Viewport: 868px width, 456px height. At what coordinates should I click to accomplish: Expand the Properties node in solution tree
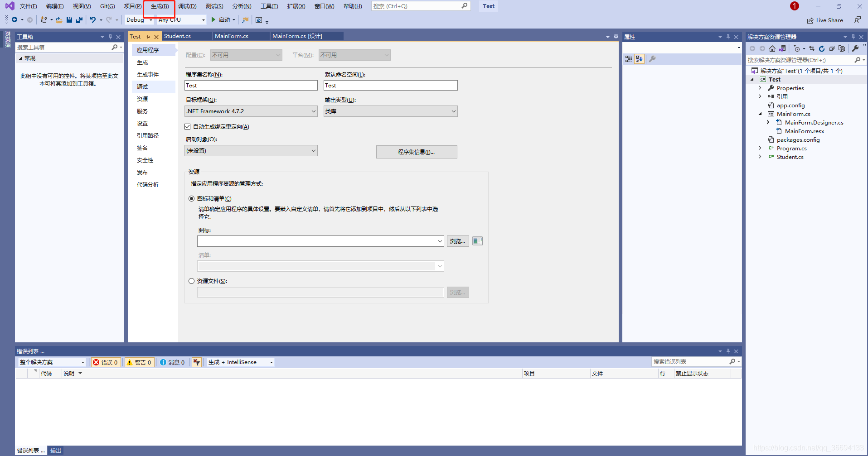coord(760,88)
